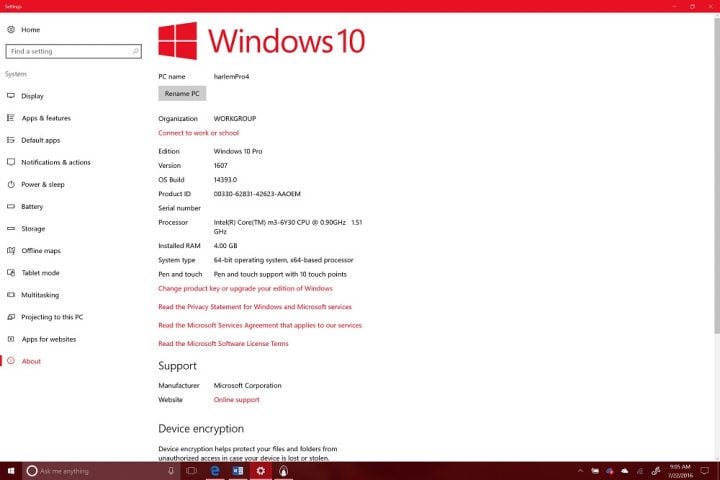
Task: Select the About page in sidebar
Action: 31,361
